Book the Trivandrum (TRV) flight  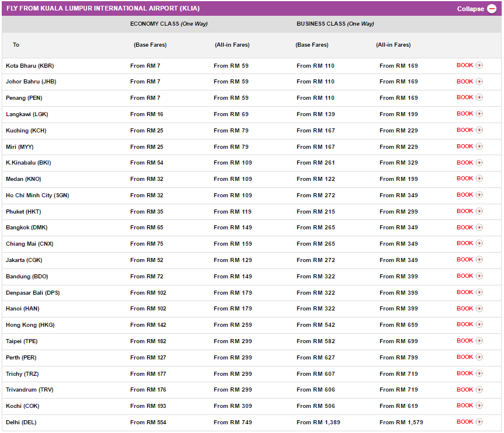click(465, 390)
